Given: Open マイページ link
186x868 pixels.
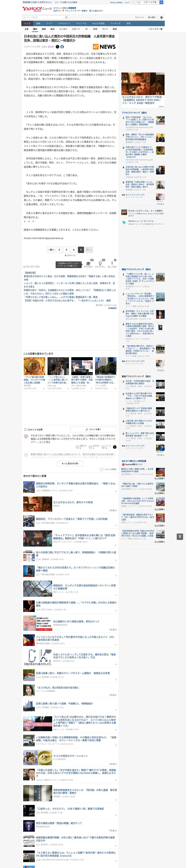Looking at the screenshot, I should pyautogui.click(x=139, y=18).
